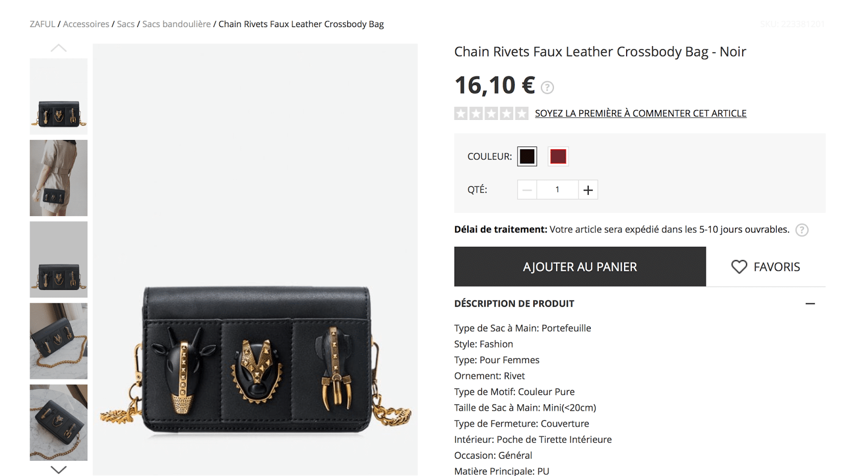Click the five-star rating icons
The height and width of the screenshot is (476, 868).
click(491, 113)
